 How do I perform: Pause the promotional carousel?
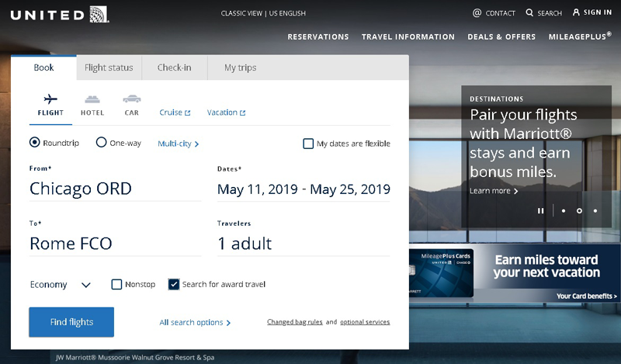pyautogui.click(x=541, y=210)
